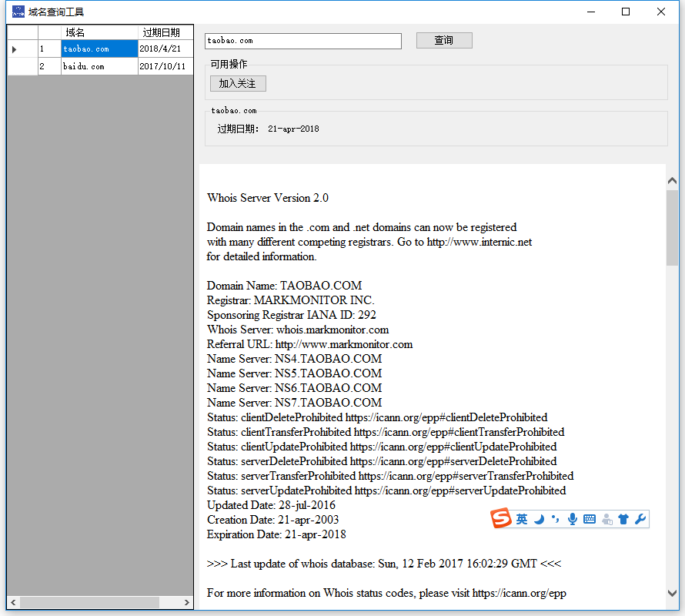Toggle Sogou English/Chinese mode icon
The image size is (685, 616).
[x=522, y=519]
